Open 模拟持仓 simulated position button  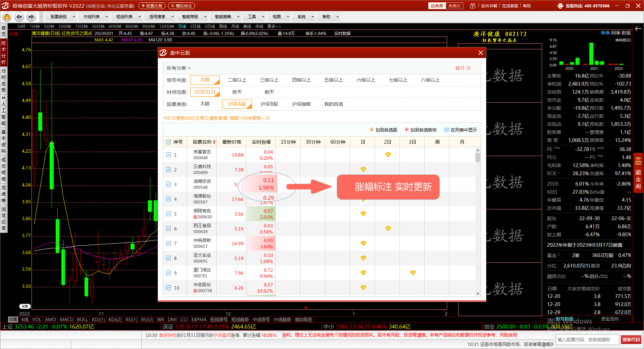[x=181, y=6]
